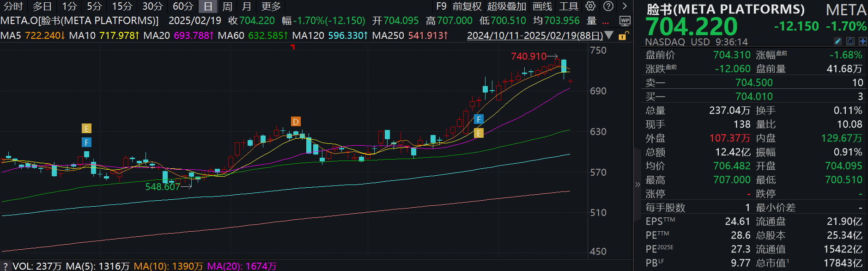Open the 前复权 price adjustment dropdown
Viewport: 868px width, 271px height.
tap(467, 6)
